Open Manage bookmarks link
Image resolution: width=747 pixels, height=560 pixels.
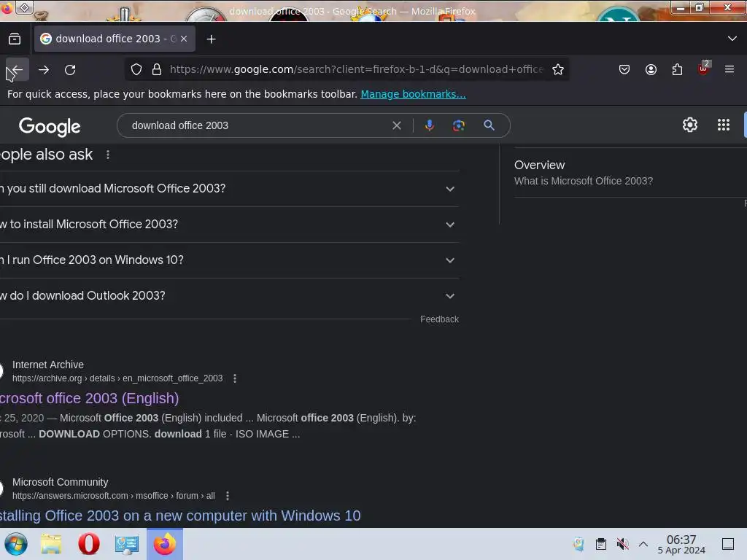[x=413, y=94]
